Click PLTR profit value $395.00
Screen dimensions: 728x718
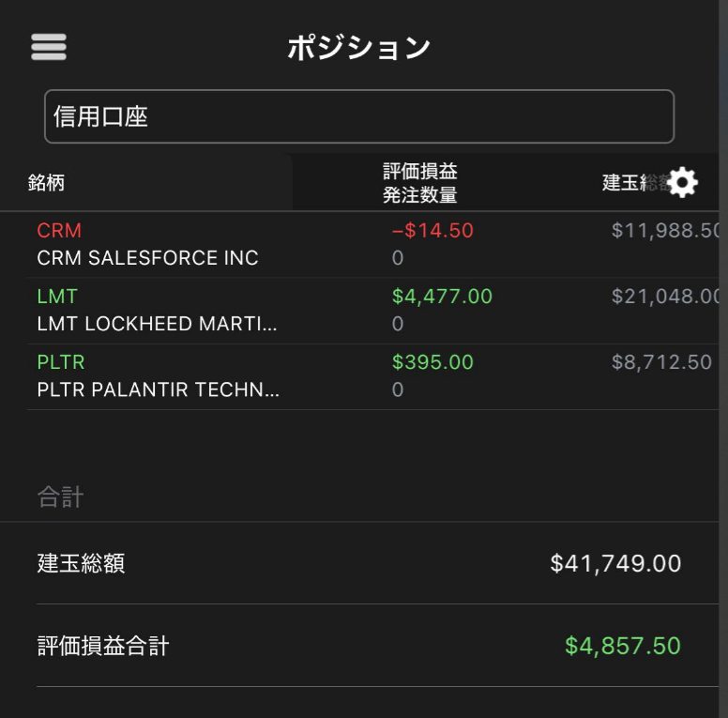pos(432,362)
